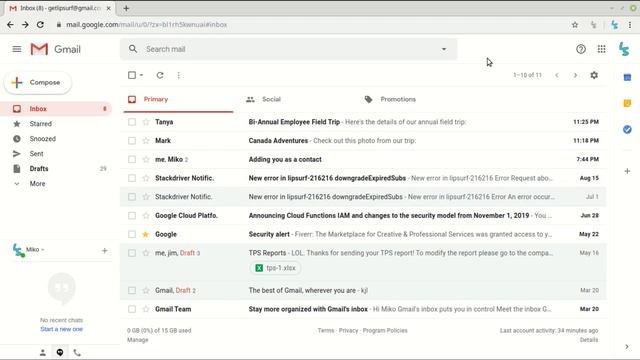Open a new browser tab
Screen dimensions: 640x360
coord(126,8)
